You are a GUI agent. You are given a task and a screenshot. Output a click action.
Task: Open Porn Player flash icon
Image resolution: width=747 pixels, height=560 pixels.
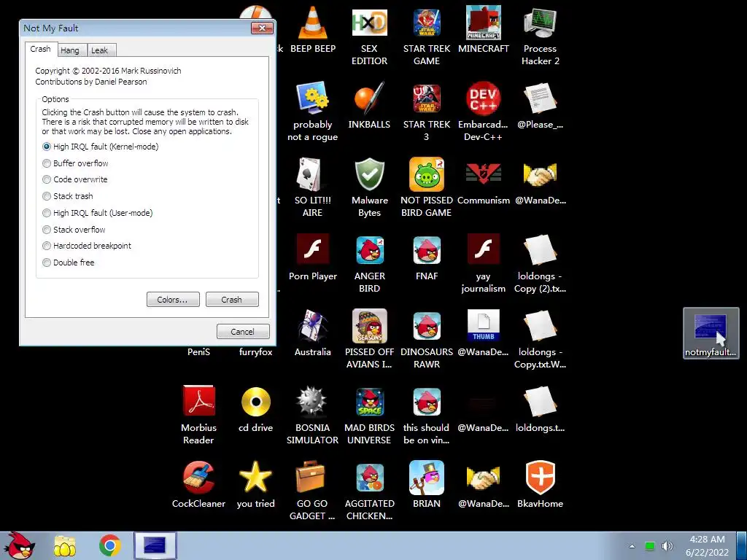(x=312, y=257)
